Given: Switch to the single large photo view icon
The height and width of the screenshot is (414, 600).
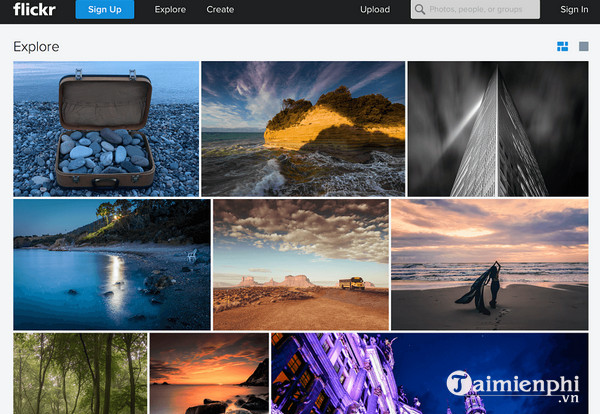Looking at the screenshot, I should [584, 46].
